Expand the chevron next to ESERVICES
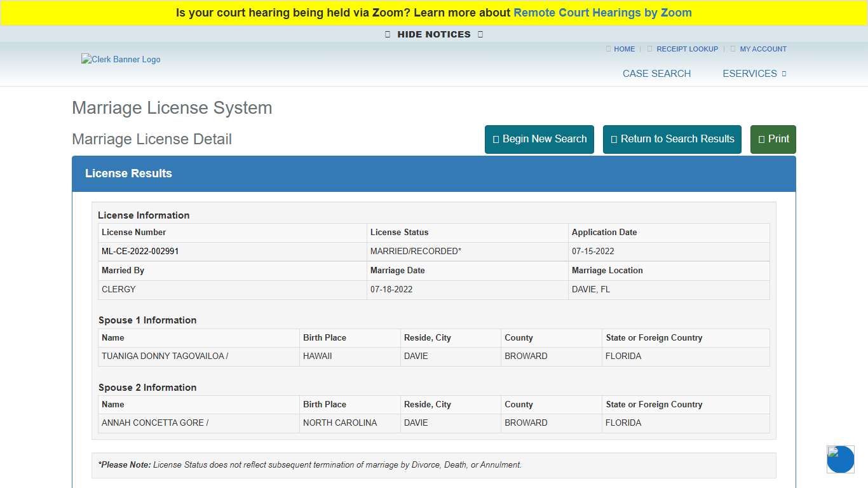The image size is (868, 488). [x=783, y=74]
